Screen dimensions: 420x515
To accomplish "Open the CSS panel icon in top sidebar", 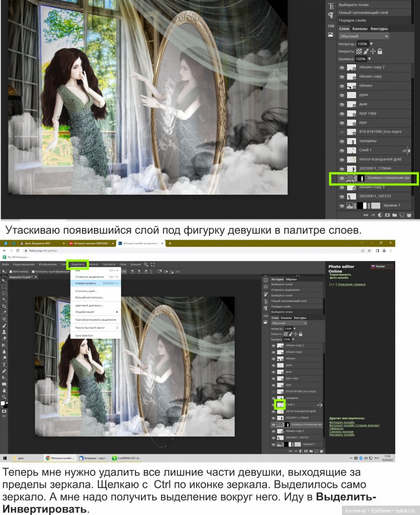I will coord(331,25).
